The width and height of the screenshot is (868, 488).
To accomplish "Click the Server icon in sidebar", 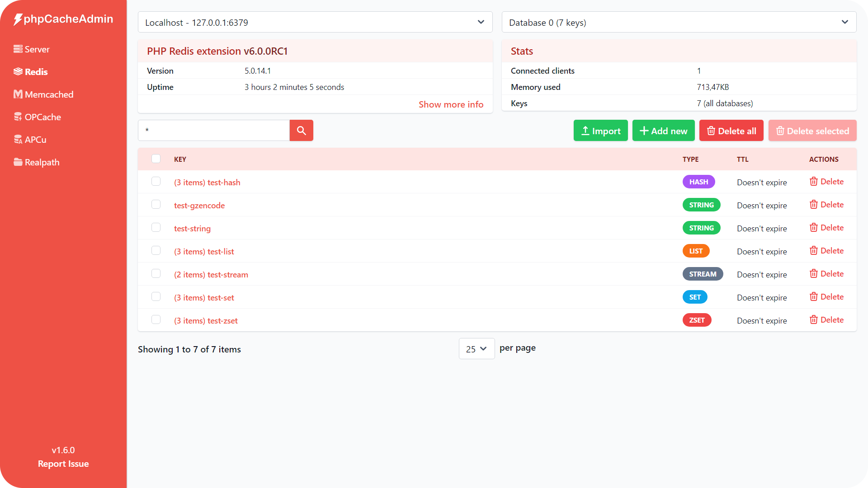I will pyautogui.click(x=18, y=49).
